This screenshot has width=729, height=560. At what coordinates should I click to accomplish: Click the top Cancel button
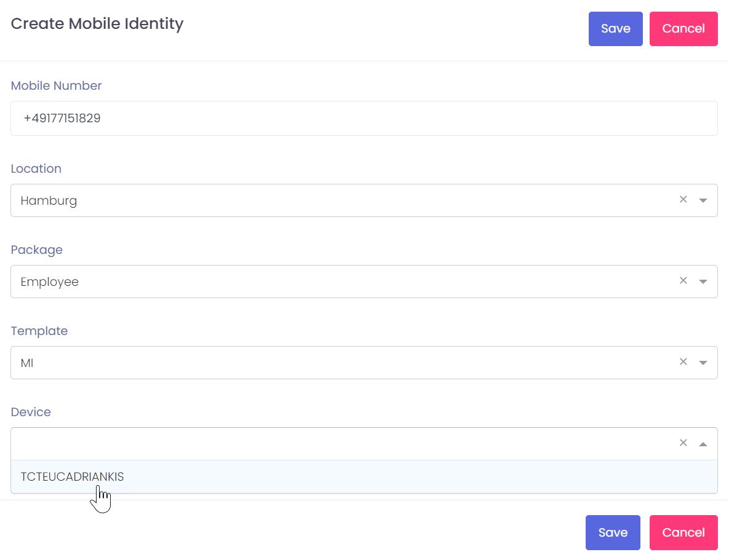[x=683, y=29]
